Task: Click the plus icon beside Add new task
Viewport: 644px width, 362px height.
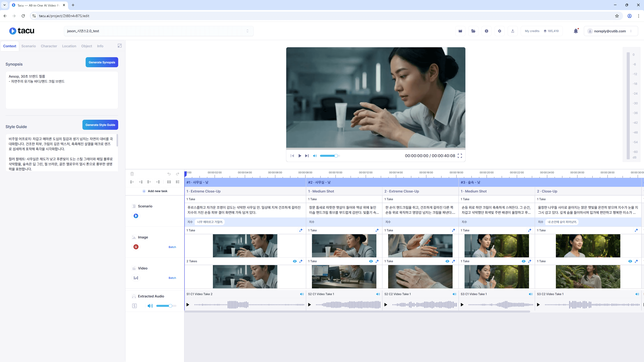Action: [144, 191]
